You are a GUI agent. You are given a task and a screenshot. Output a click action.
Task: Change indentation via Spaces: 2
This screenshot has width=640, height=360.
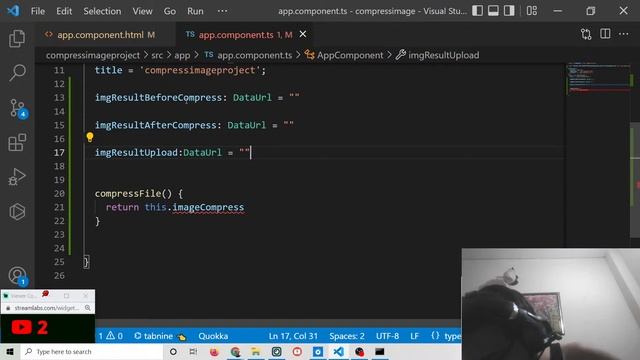(x=347, y=336)
